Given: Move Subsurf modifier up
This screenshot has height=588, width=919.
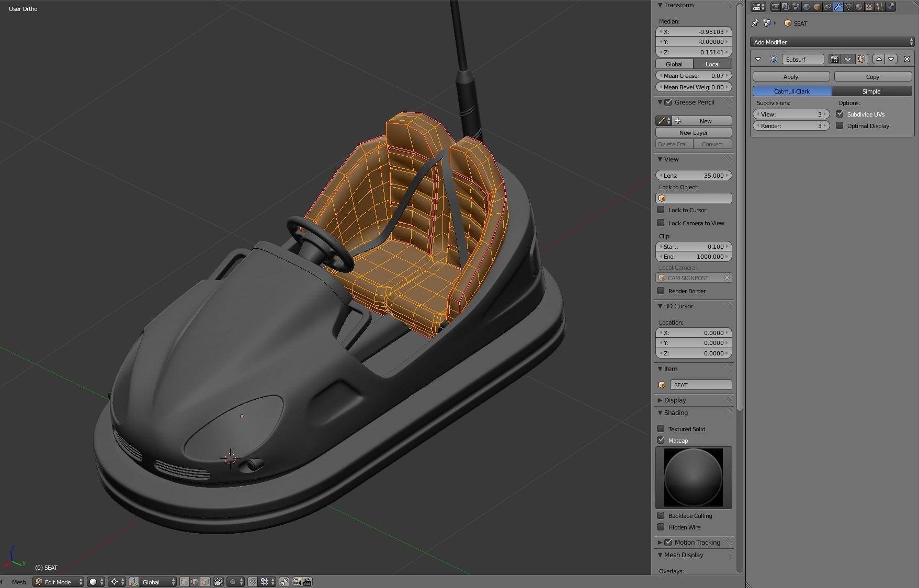Looking at the screenshot, I should [879, 59].
